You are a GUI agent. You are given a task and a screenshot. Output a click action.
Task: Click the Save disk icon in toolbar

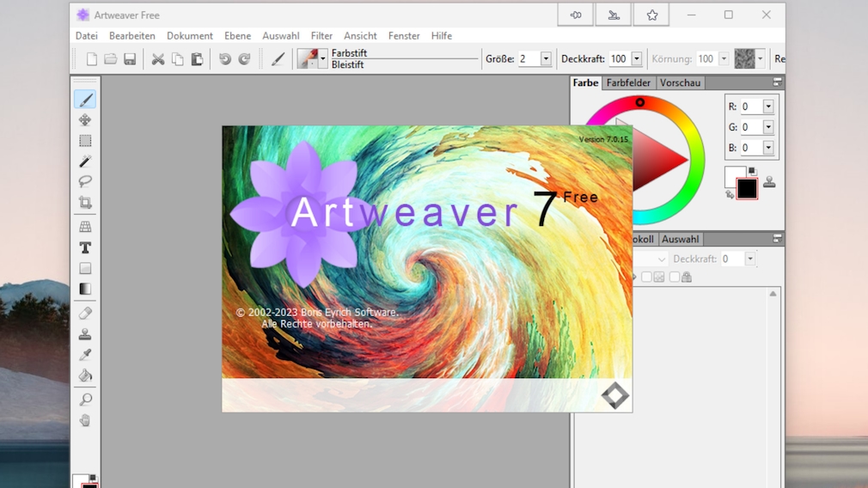click(x=130, y=59)
